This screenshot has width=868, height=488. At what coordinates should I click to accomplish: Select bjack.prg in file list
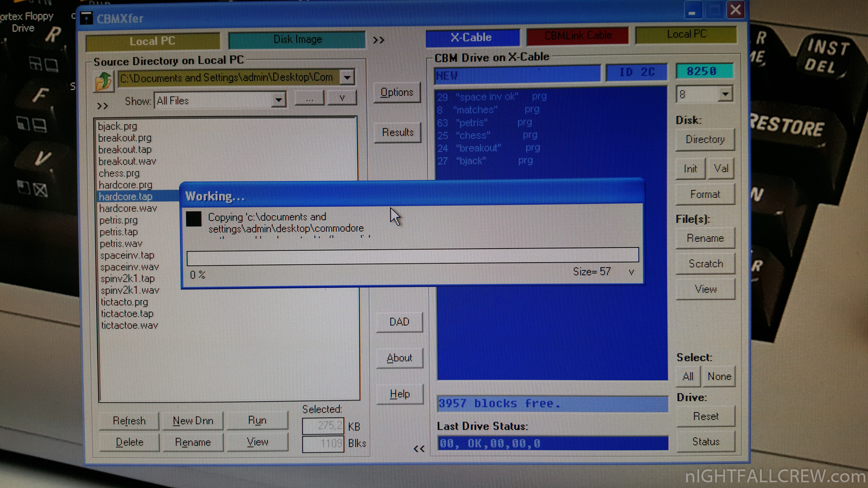coord(118,126)
